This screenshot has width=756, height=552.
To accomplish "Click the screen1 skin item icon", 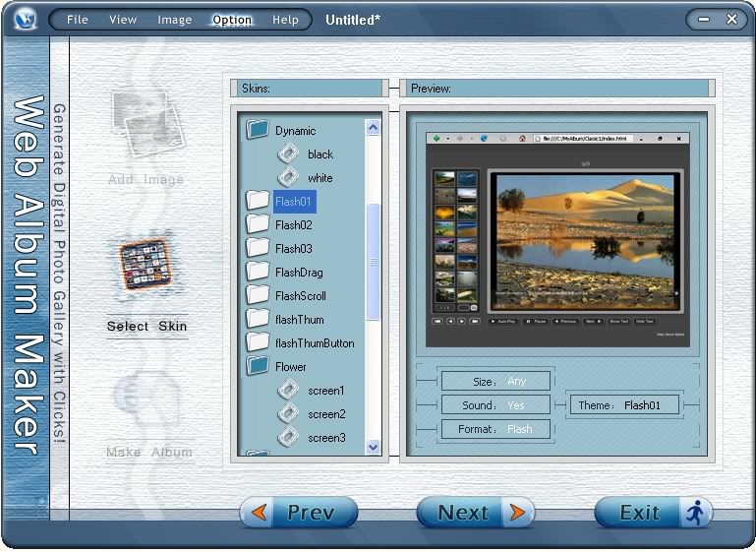I will [x=288, y=390].
